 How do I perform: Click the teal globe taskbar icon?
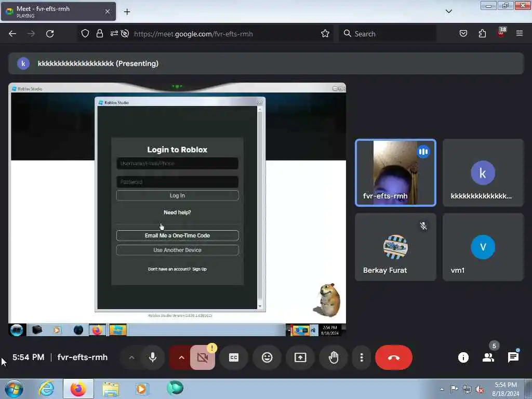pyautogui.click(x=175, y=388)
